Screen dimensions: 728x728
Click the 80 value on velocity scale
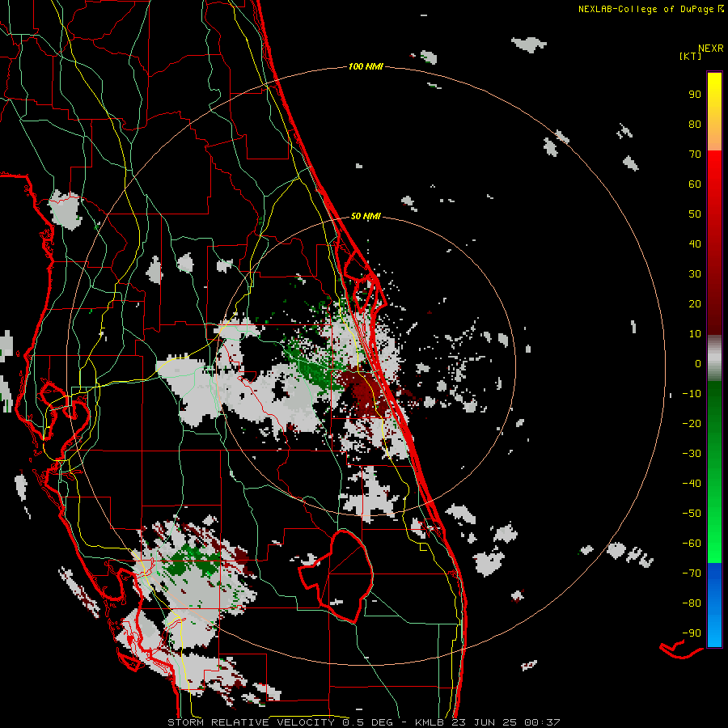(x=695, y=125)
